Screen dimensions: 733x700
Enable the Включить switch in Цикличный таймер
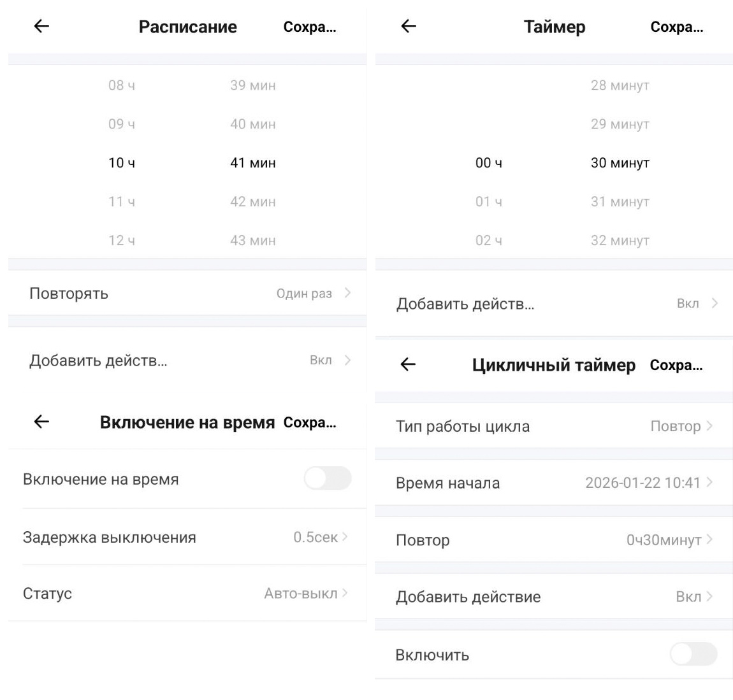click(x=693, y=654)
